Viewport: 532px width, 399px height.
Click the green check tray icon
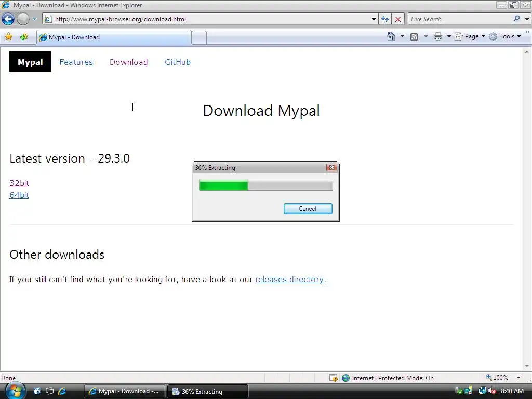tap(458, 391)
